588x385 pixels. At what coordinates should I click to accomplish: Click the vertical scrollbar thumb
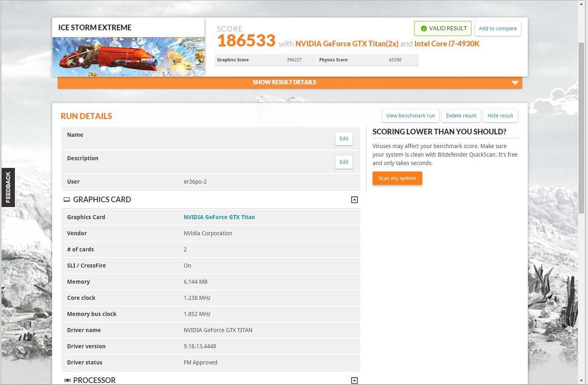point(582,128)
